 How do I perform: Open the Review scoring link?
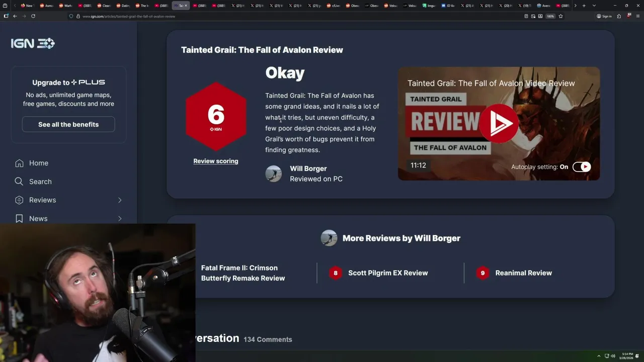[x=216, y=161]
